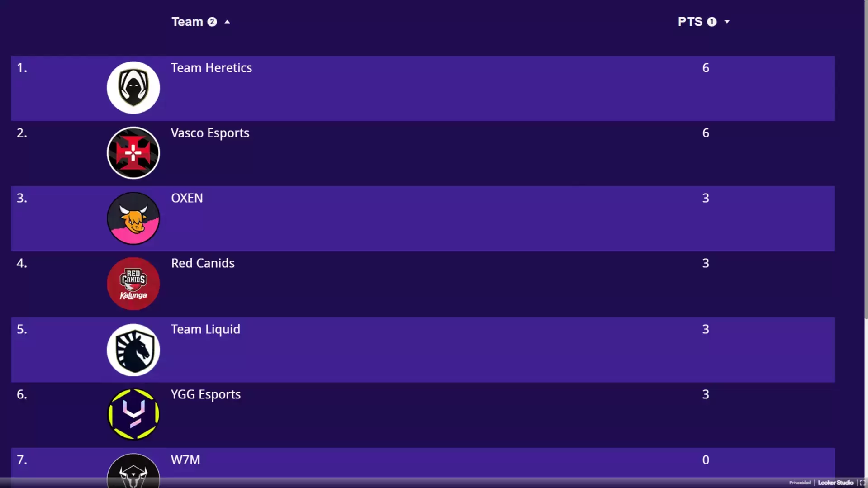Open the Privacidad link

point(800,483)
